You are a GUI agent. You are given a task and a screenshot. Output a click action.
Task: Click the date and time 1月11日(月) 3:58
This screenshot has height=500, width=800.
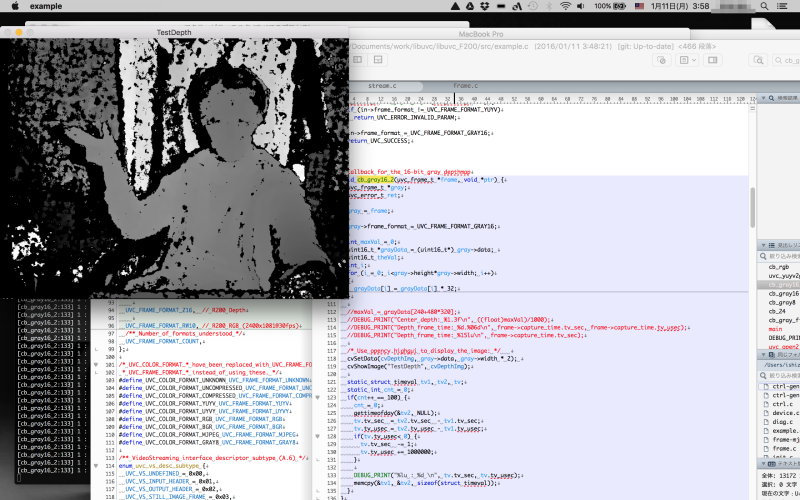pos(680,6)
